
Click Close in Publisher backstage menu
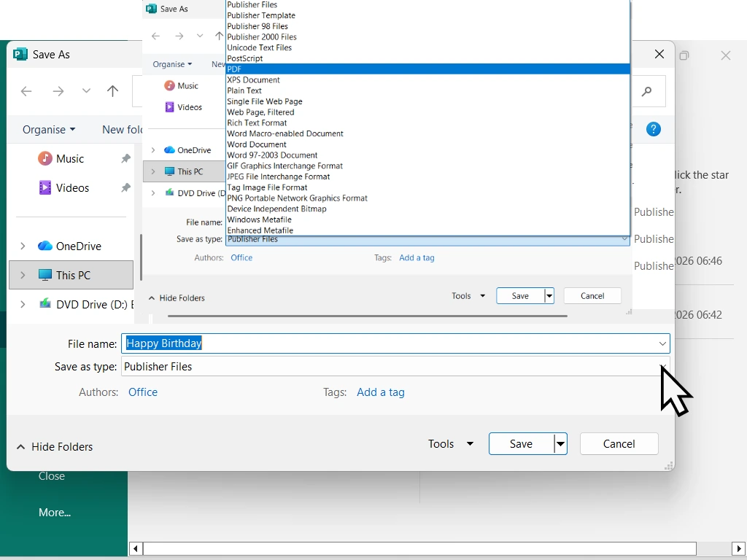(52, 475)
